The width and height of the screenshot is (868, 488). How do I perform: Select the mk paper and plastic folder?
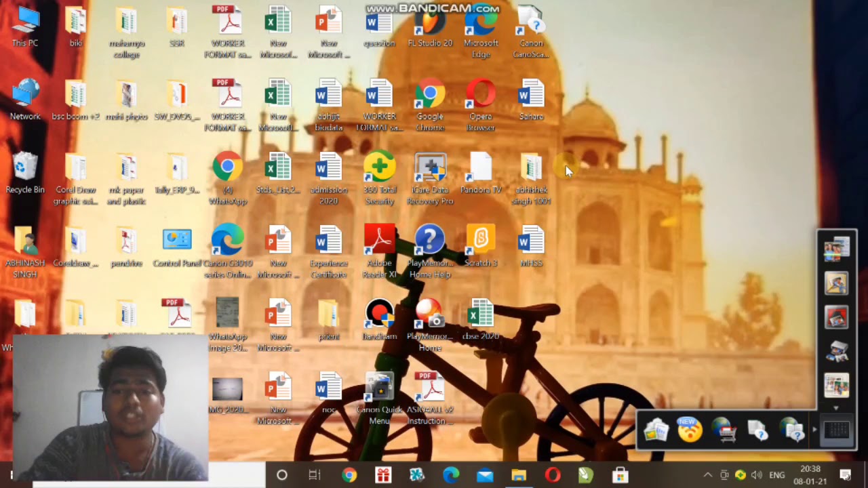click(127, 179)
